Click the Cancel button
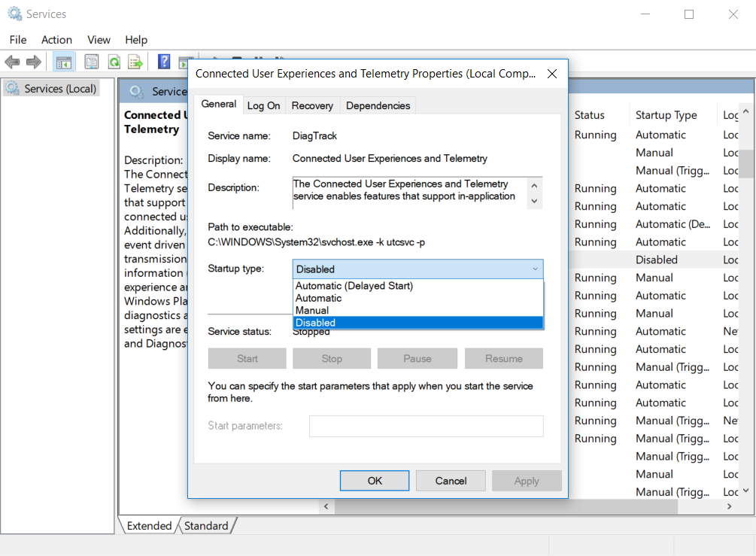The height and width of the screenshot is (556, 756). click(x=451, y=481)
